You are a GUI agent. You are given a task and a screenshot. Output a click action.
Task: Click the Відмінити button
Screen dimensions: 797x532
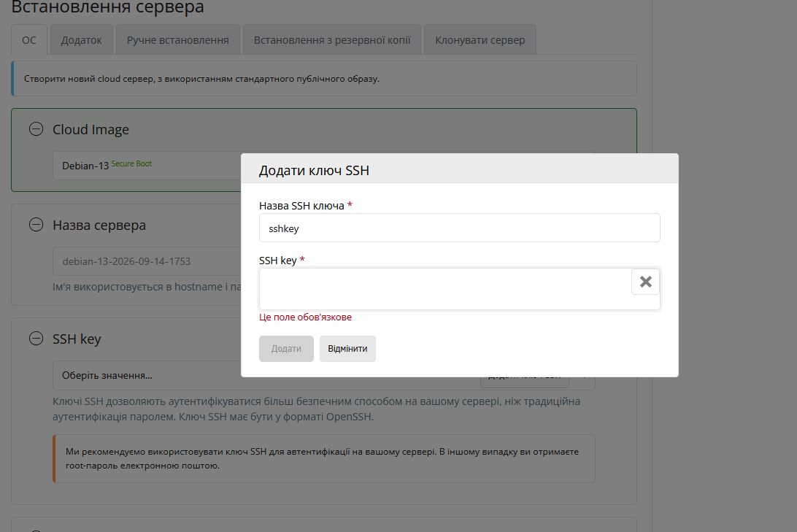click(347, 349)
